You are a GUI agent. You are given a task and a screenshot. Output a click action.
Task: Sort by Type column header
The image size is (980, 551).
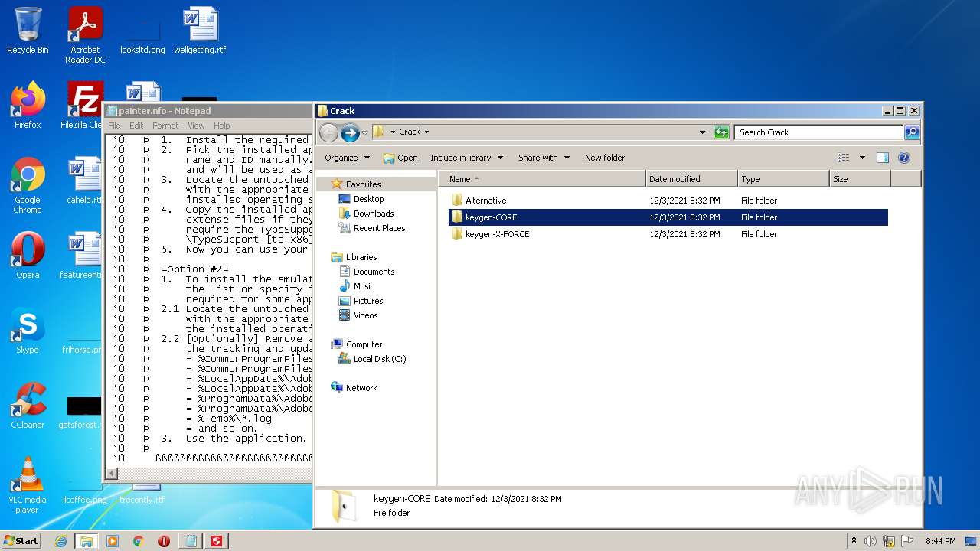pos(784,179)
